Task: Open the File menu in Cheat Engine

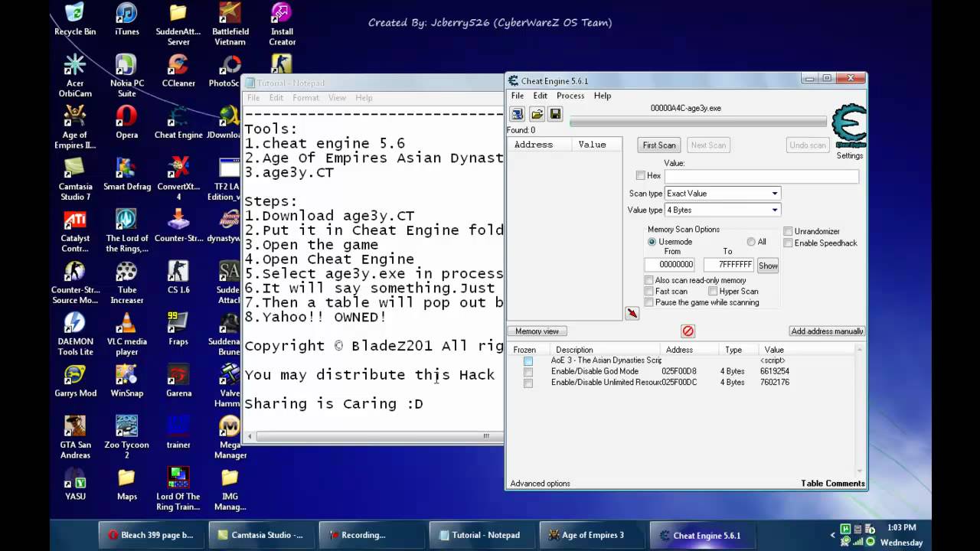Action: coord(518,96)
